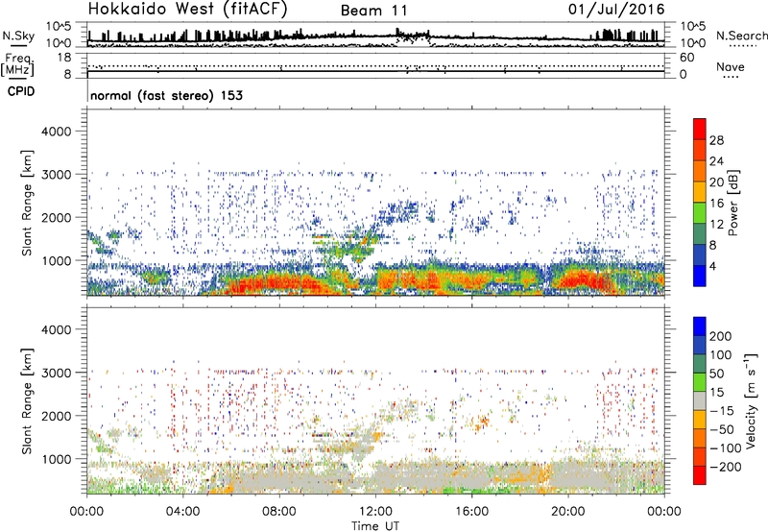Click orange velocity patch near 16:00, 1900 km
768x532 pixels.
click(482, 422)
